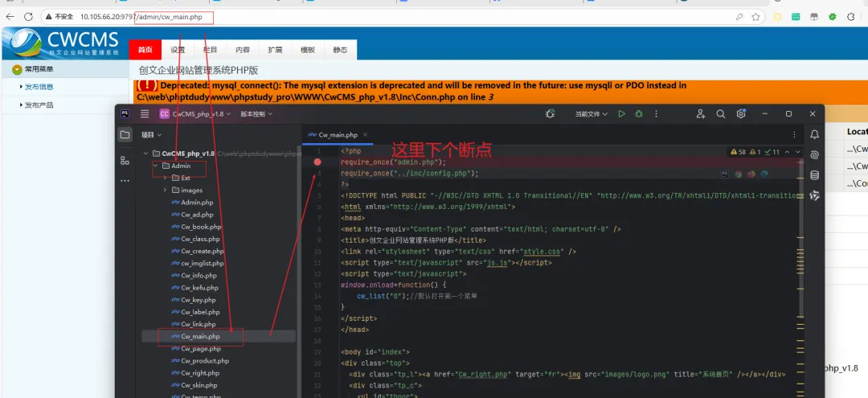Preview page in Edge browser icon
Image resolution: width=868 pixels, height=398 pixels.
pos(764,174)
